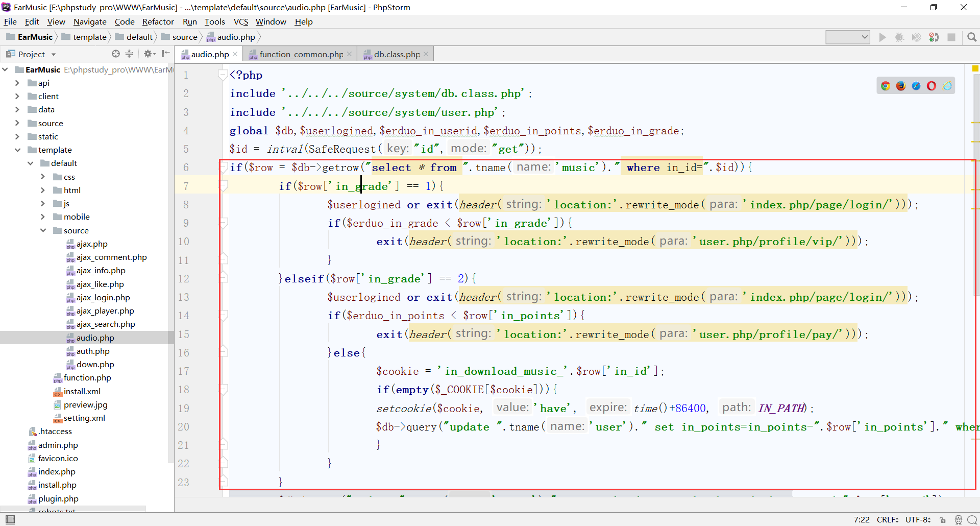Open the Refactor menu
The height and width of the screenshot is (526, 980).
click(x=158, y=21)
